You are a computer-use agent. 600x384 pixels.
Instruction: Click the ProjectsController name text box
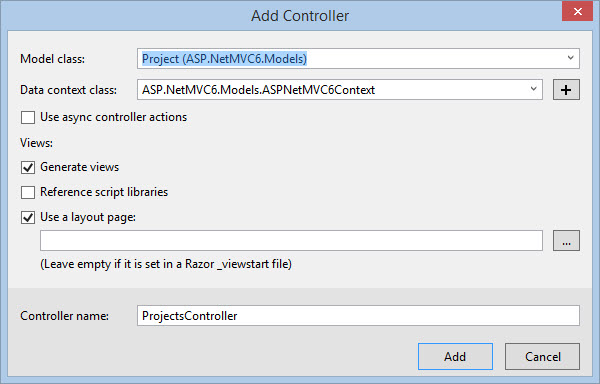[358, 316]
